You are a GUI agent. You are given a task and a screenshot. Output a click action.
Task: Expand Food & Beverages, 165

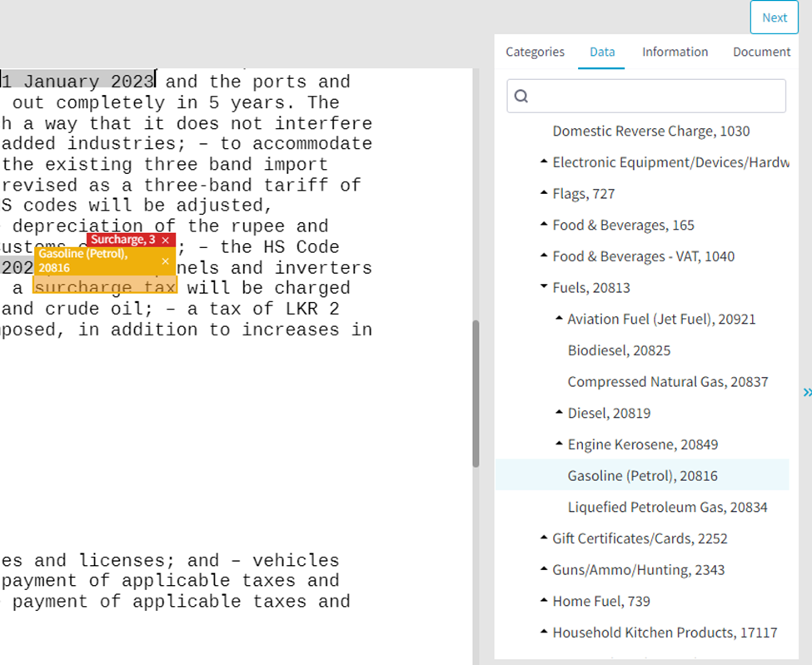click(x=543, y=225)
